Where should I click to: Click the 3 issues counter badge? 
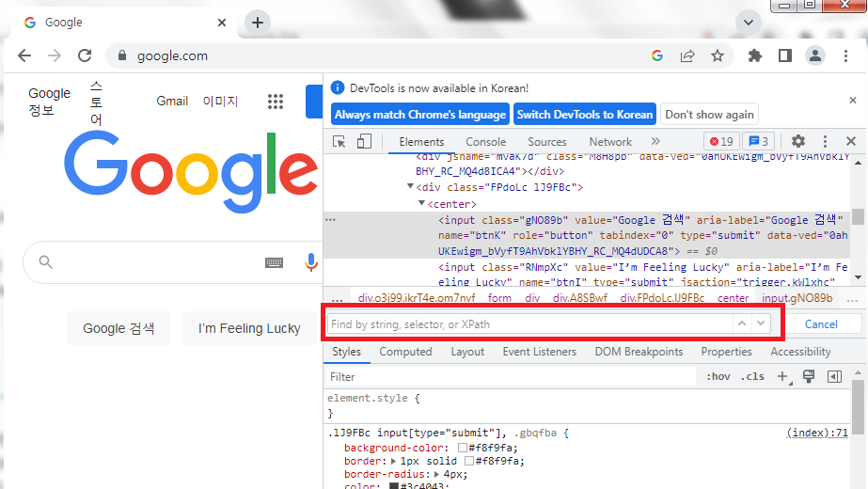point(758,141)
